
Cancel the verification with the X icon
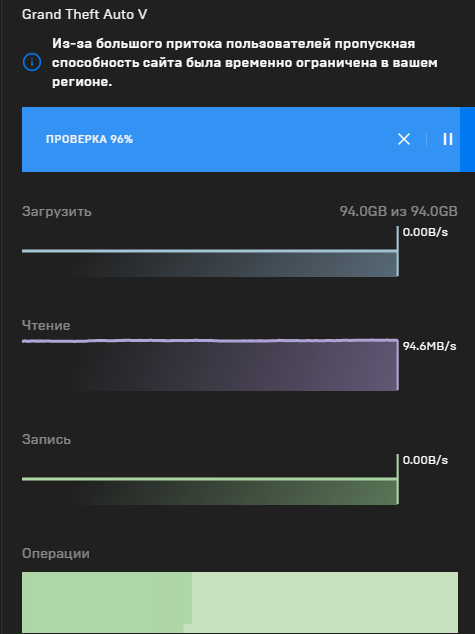click(x=403, y=139)
